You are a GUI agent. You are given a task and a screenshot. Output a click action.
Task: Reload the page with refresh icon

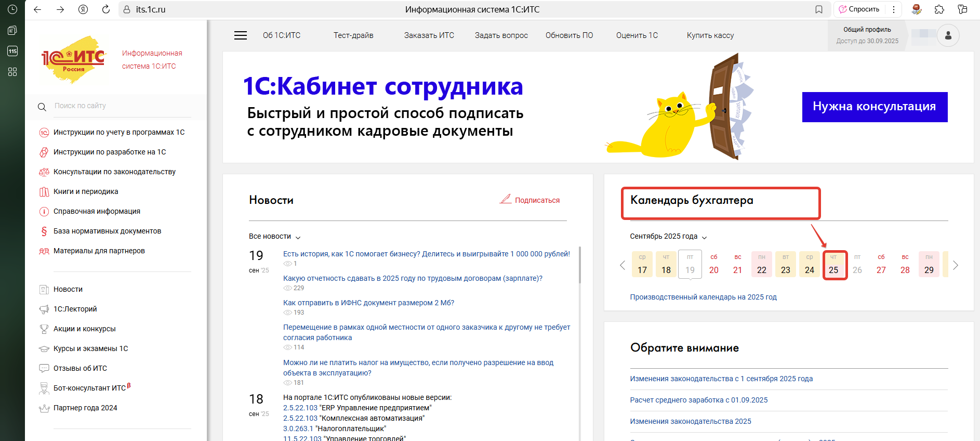pyautogui.click(x=106, y=9)
